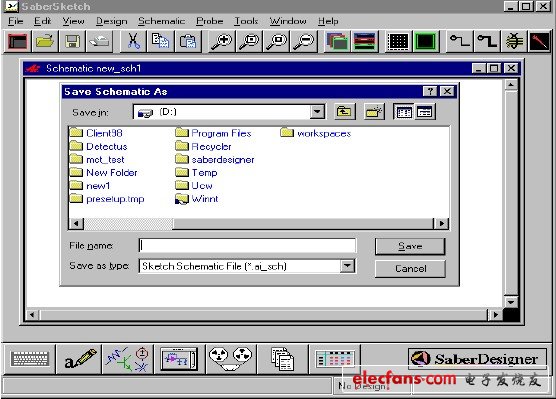Expand the Save in drive dropdown
The image size is (556, 399).
[x=317, y=112]
